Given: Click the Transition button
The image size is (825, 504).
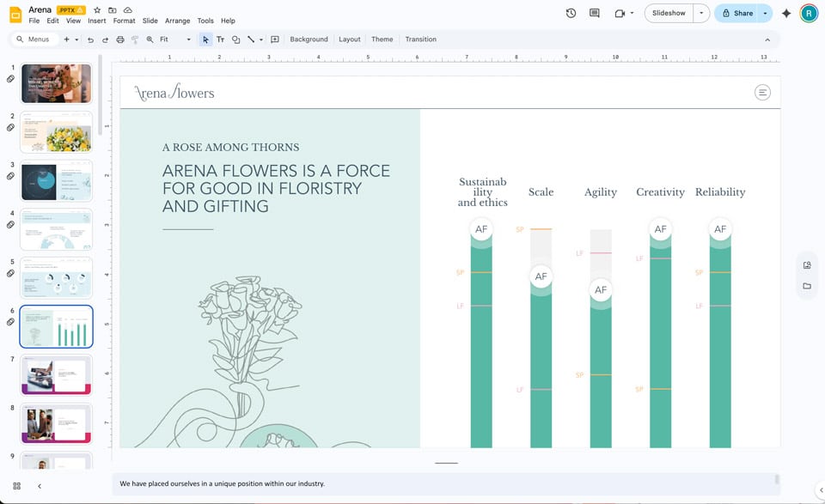Looking at the screenshot, I should point(420,39).
